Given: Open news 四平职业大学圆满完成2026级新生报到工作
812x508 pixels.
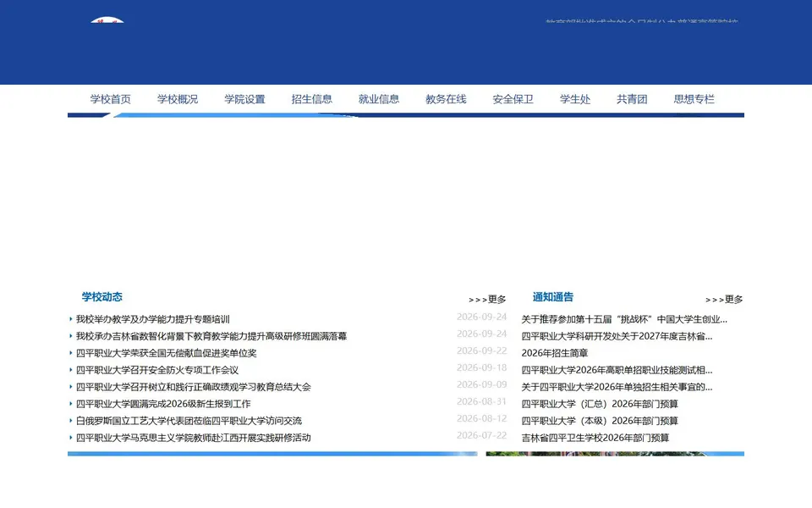Looking at the screenshot, I should pos(163,404).
